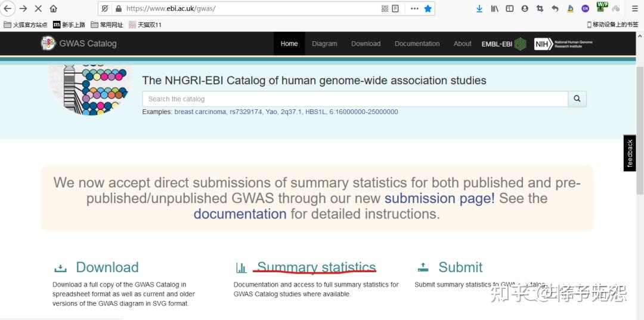
Task: Click the catalog search magnifier button
Action: tap(577, 99)
